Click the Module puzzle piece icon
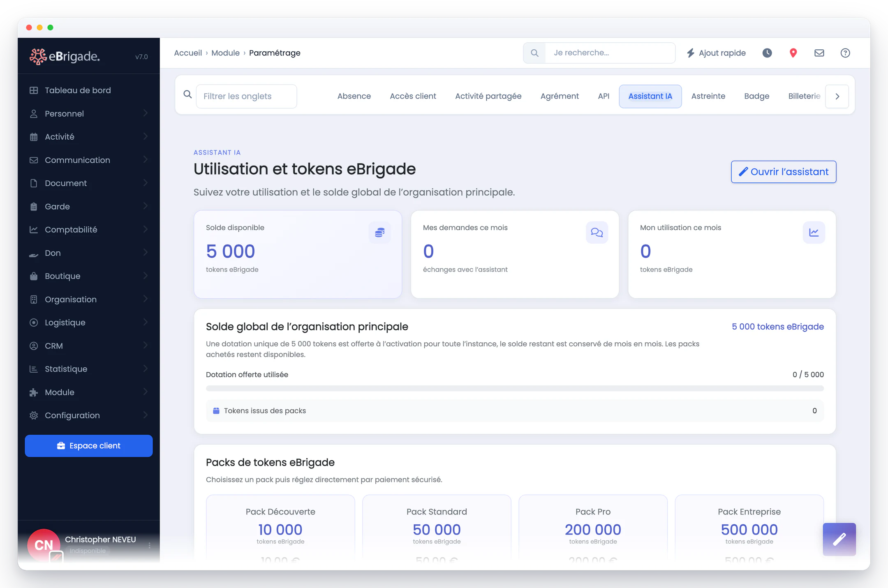The height and width of the screenshot is (588, 888). point(34,392)
